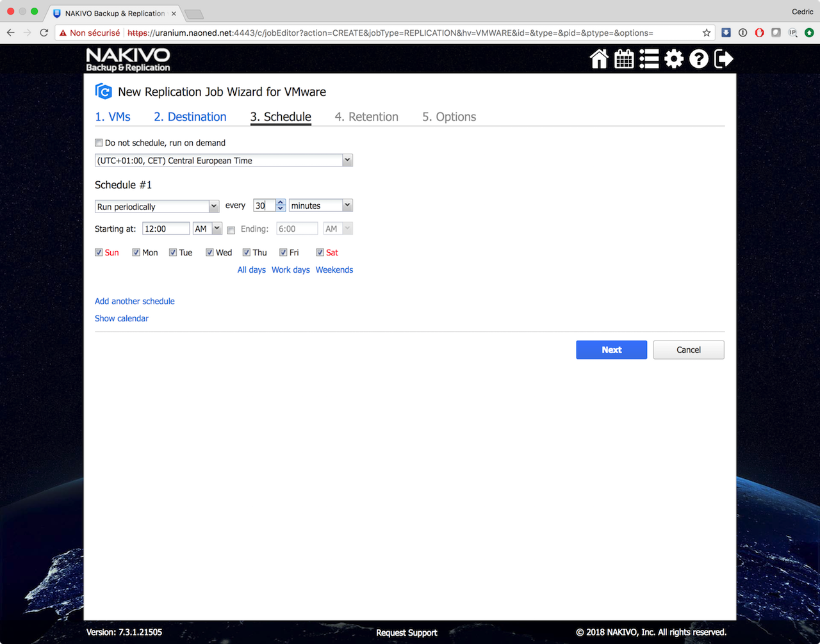Viewport: 820px width, 644px height.
Task: Go to the 2. Destination step
Action: 190,117
